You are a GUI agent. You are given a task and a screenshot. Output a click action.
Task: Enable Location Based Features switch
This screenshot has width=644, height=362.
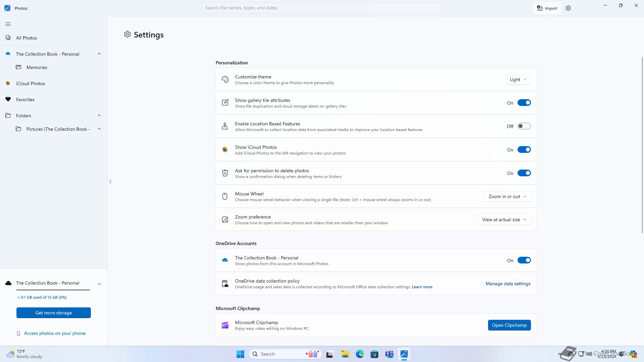coord(524,126)
